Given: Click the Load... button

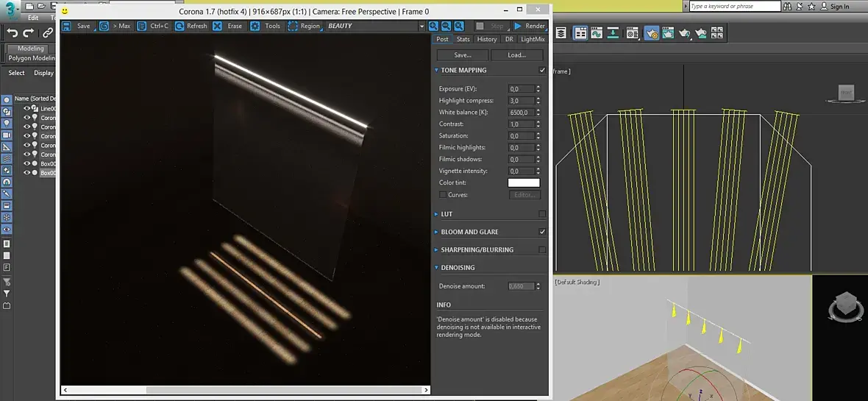Looking at the screenshot, I should [517, 55].
